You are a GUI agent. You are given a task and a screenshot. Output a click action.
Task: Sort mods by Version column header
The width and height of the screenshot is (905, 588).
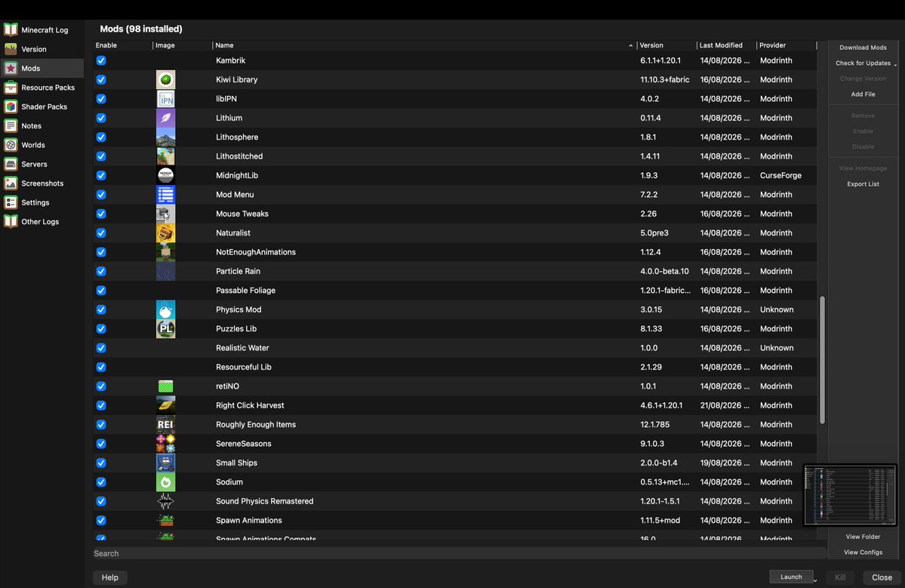pos(666,45)
